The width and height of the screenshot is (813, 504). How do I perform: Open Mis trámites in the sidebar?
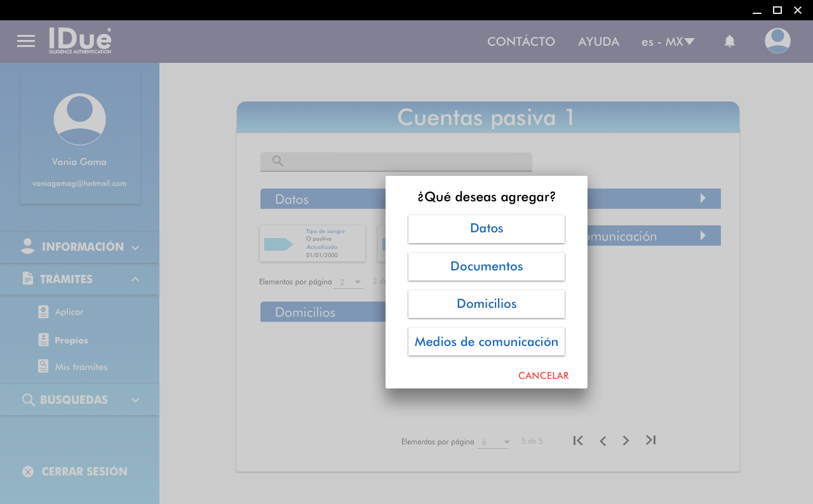[81, 367]
